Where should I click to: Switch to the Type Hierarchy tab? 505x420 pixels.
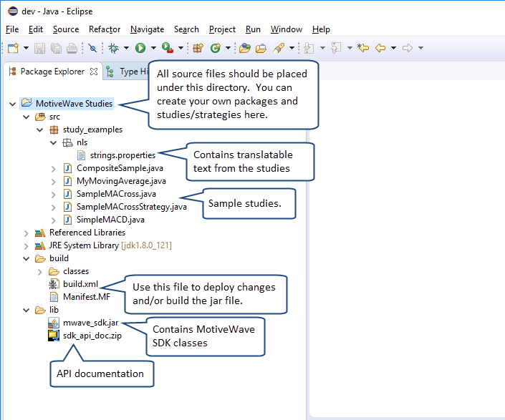coord(128,72)
